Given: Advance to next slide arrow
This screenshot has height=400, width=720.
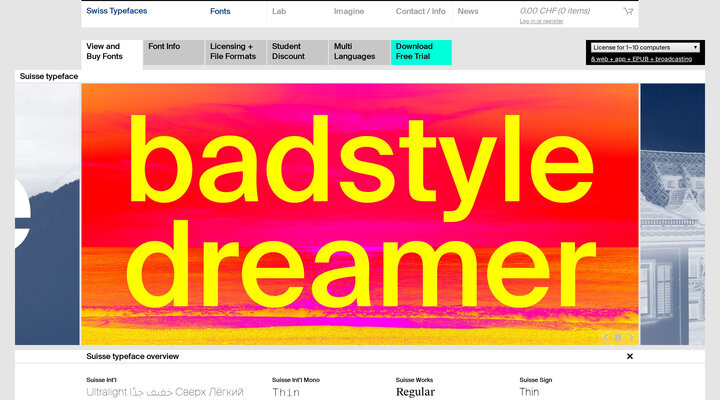Looking at the screenshot, I should pyautogui.click(x=631, y=338).
